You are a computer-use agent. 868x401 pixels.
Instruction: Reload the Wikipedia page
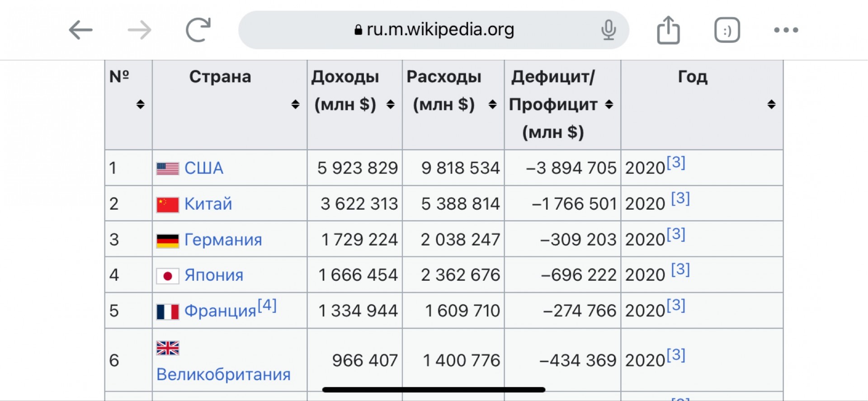point(198,30)
